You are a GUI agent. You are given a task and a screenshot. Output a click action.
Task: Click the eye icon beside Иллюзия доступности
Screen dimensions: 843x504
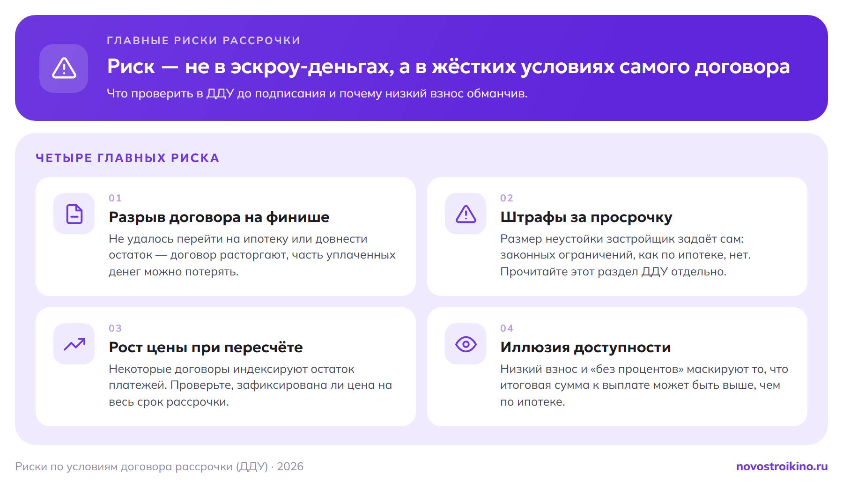pos(466,344)
